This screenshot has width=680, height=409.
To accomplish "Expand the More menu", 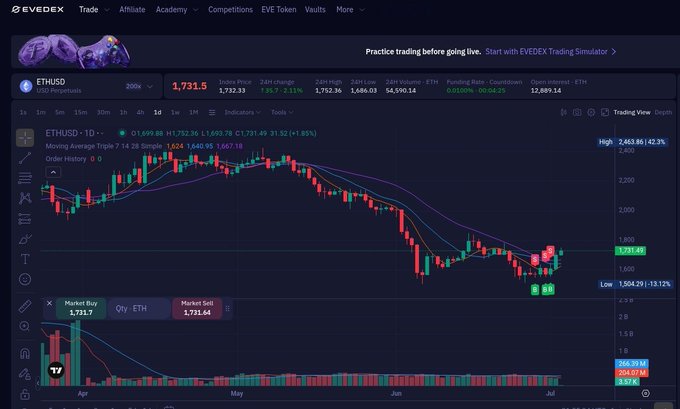I will 350,10.
